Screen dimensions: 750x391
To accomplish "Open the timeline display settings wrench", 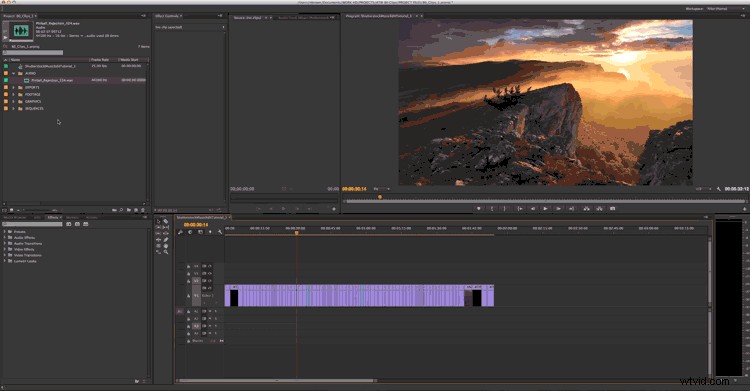I will point(220,232).
